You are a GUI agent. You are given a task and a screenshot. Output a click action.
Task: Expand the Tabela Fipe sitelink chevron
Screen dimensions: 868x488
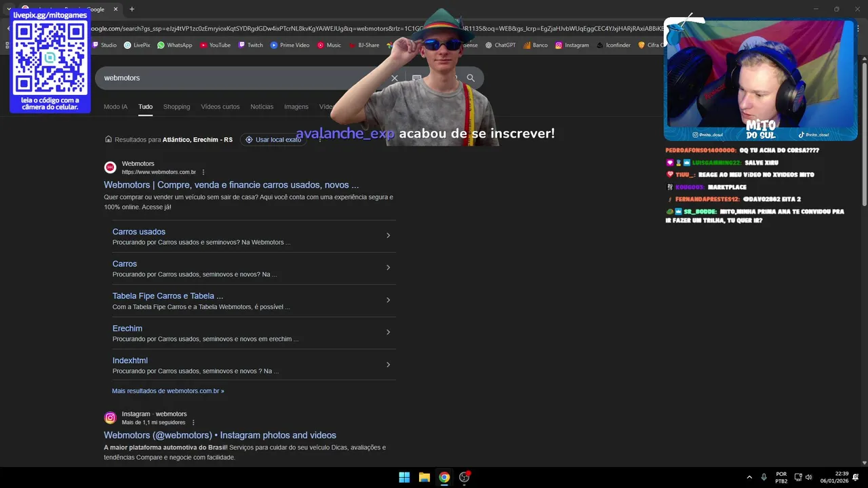pyautogui.click(x=388, y=300)
